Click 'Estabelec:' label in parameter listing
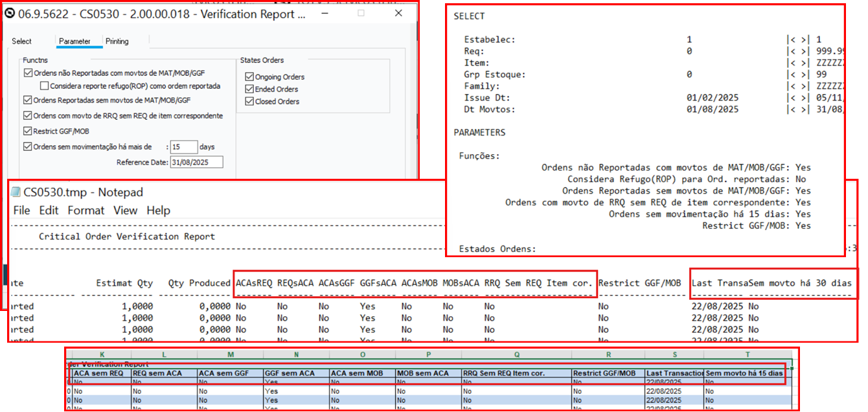 [x=490, y=40]
